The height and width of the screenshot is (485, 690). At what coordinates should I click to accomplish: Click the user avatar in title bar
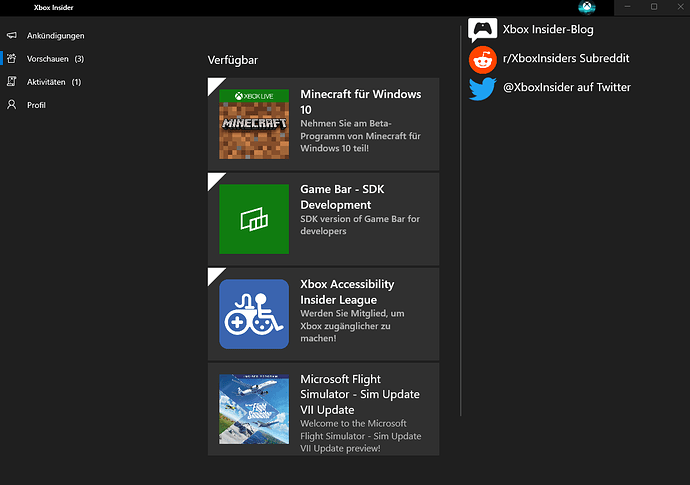click(x=586, y=8)
